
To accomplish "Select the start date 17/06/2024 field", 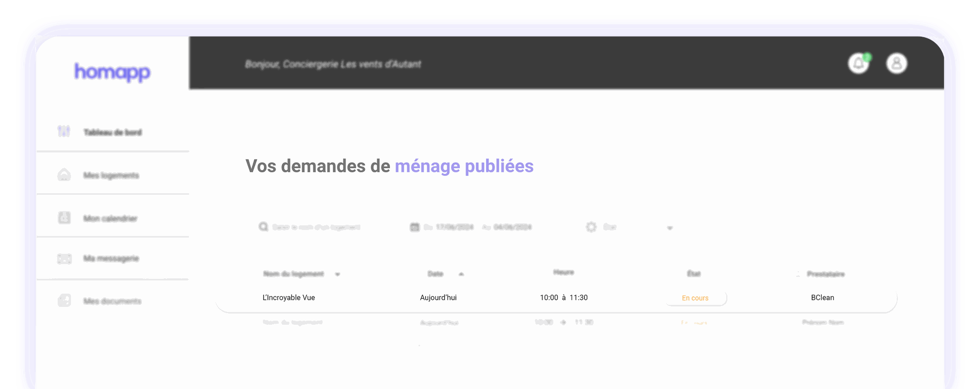I will coord(454,227).
